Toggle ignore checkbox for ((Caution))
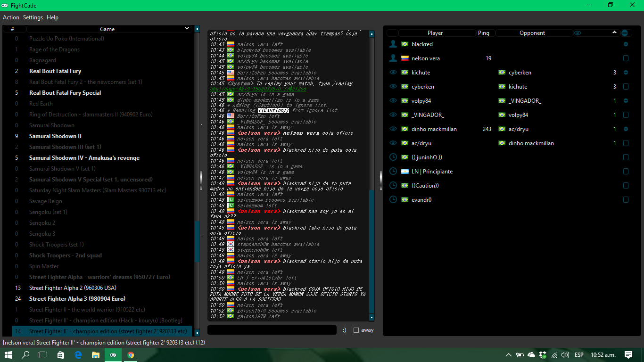 point(626,186)
